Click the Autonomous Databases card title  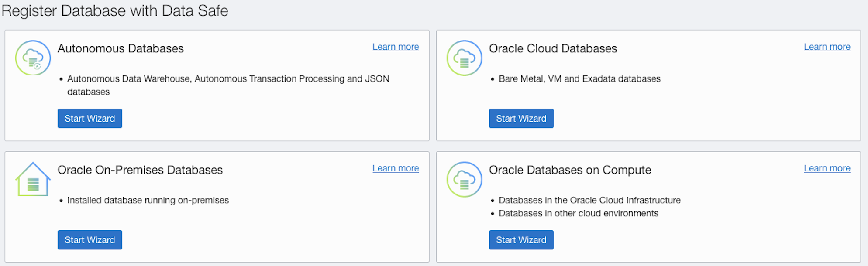[x=121, y=48]
